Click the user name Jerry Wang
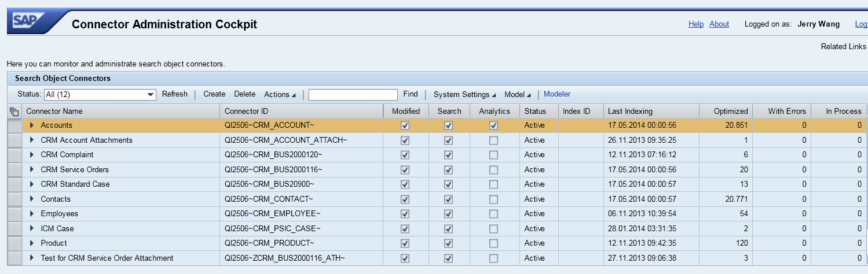868x274 pixels. click(818, 24)
